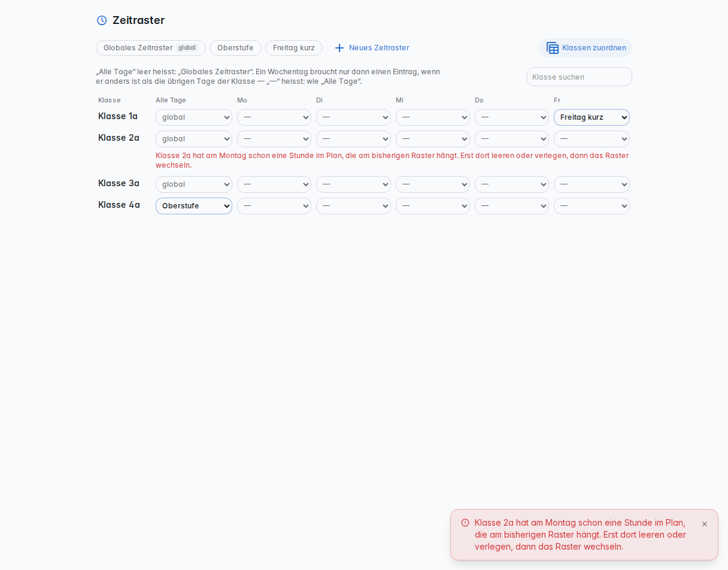Open Alle Tage dropdown for Klasse 1a
Screen dimensions: 728x570
pos(194,117)
